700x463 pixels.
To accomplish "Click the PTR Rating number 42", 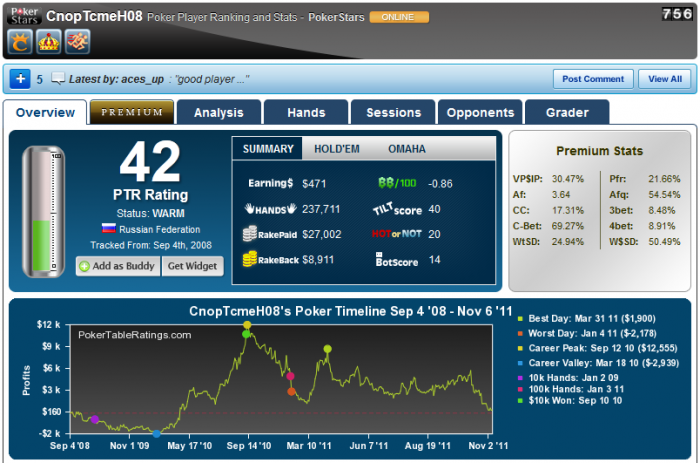I will pos(150,162).
